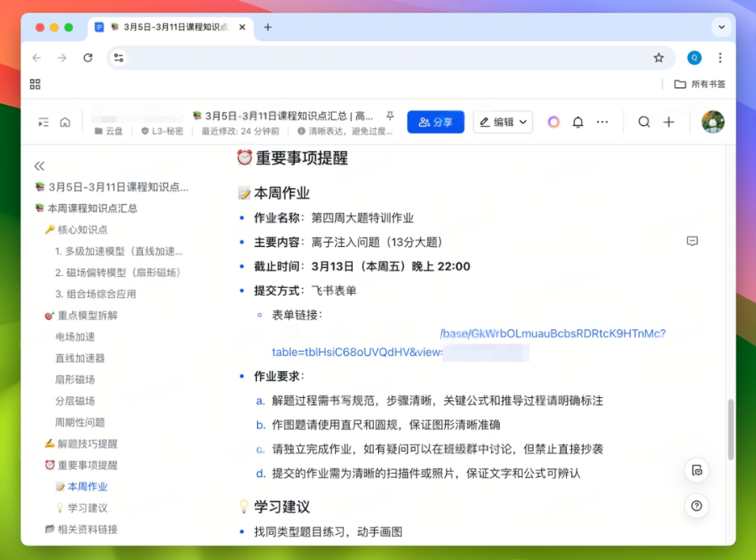Expand the tab search dropdown

point(722,27)
